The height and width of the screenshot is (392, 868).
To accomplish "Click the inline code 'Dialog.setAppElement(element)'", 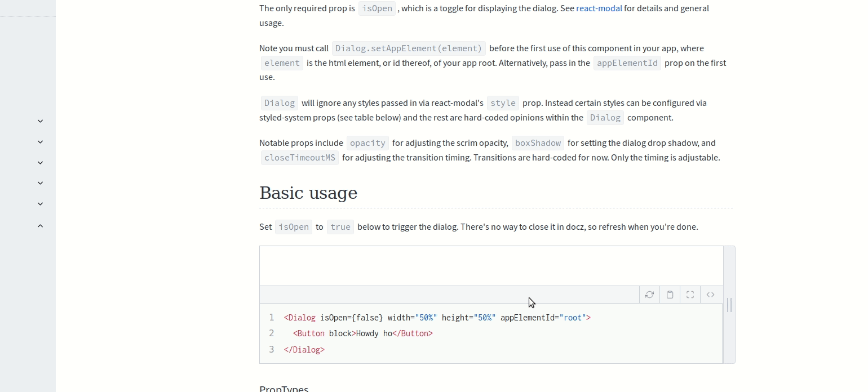I will [x=409, y=48].
